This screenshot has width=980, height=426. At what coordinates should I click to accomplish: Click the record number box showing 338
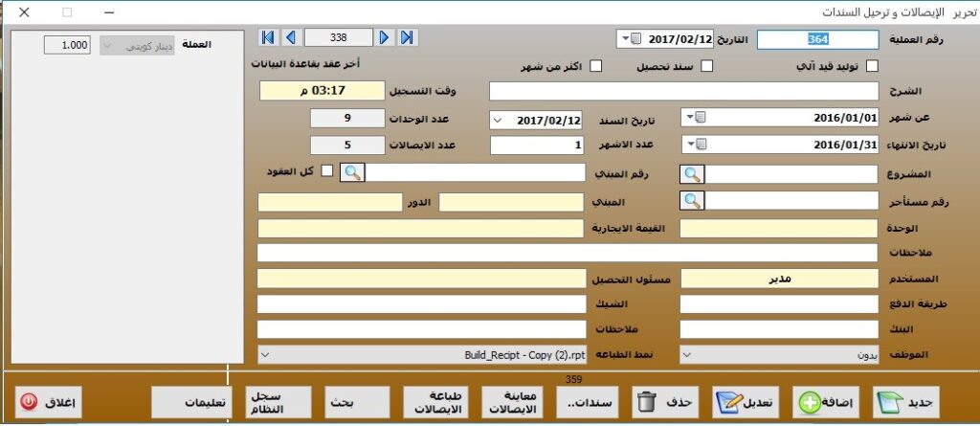point(338,37)
